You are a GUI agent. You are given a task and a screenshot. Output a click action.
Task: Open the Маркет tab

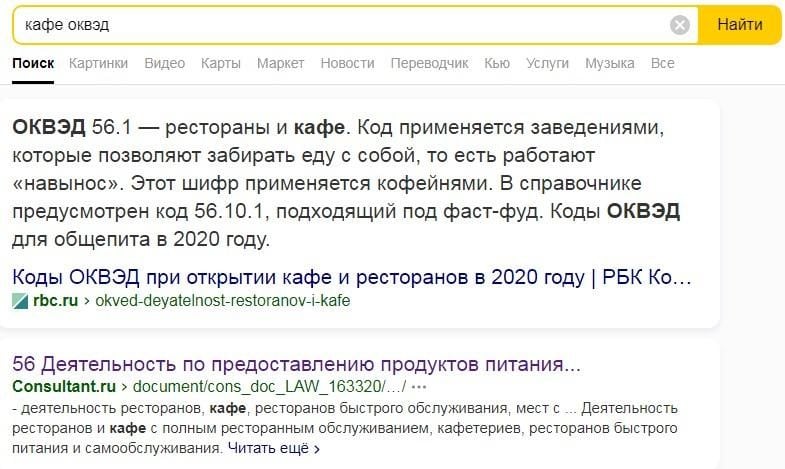[x=280, y=63]
